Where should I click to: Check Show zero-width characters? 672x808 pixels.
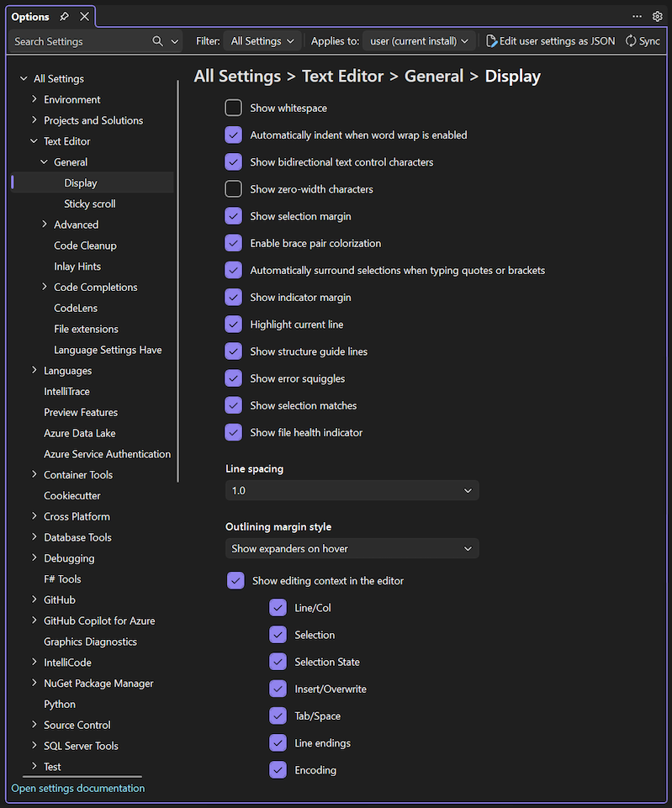coord(233,188)
